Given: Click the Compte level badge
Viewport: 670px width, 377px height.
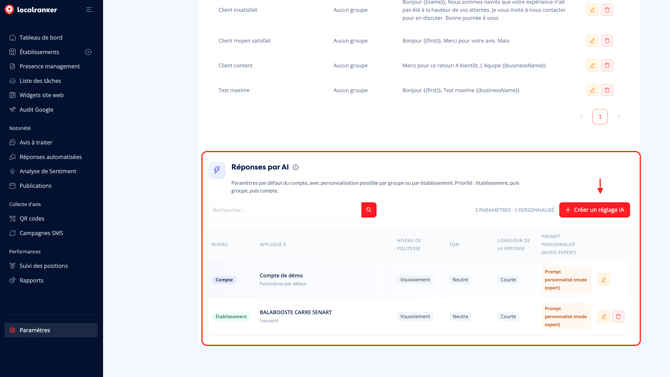Looking at the screenshot, I should 224,280.
